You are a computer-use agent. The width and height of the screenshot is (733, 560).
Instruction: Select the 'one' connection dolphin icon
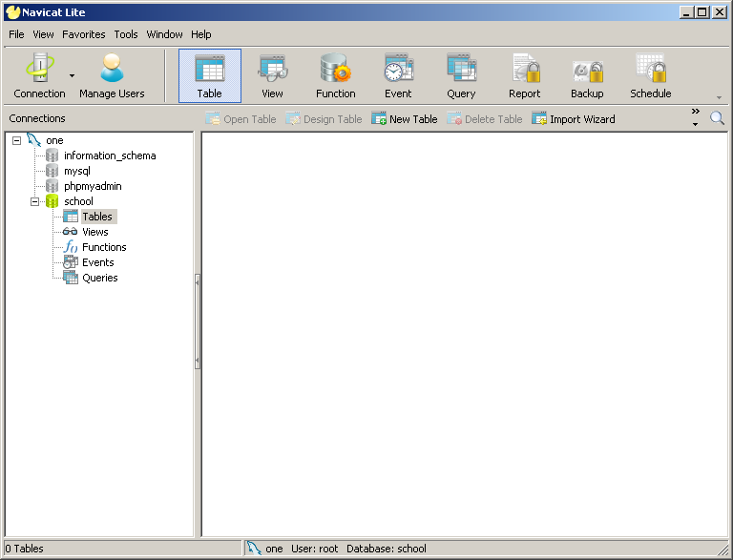[34, 140]
